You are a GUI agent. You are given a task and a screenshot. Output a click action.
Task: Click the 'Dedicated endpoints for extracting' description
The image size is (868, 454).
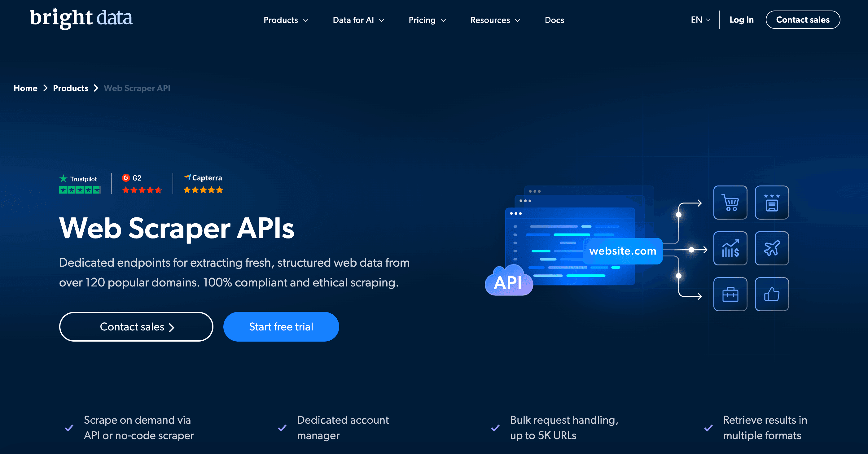234,273
